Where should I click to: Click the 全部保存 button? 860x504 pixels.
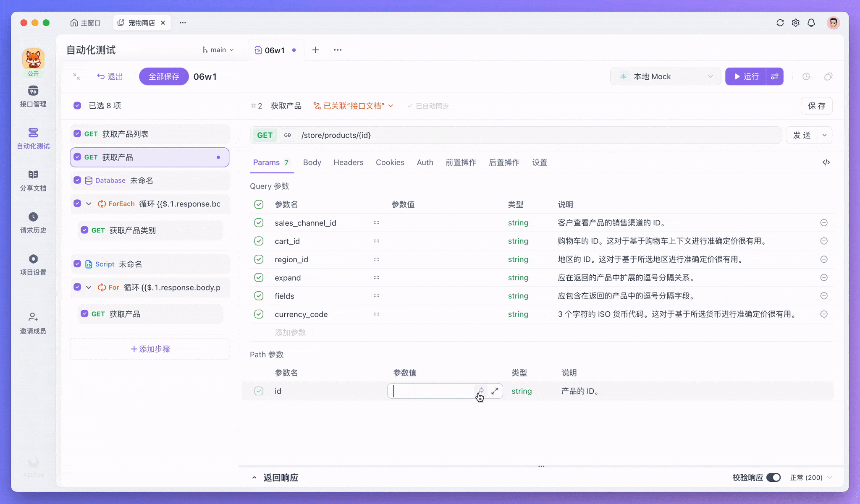pyautogui.click(x=164, y=76)
